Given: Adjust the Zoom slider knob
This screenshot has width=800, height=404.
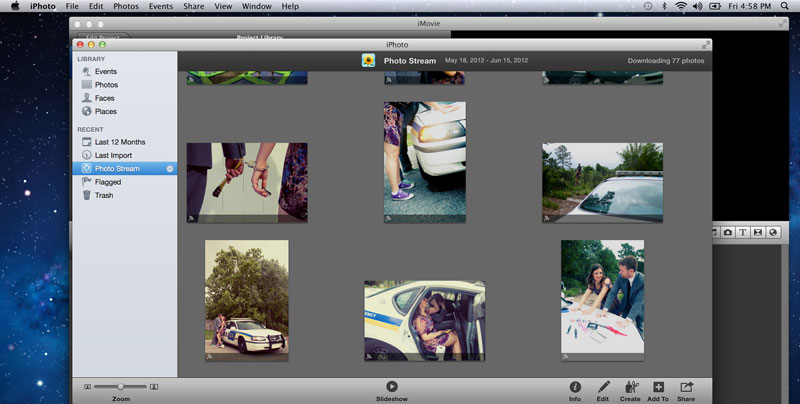Looking at the screenshot, I should [120, 387].
